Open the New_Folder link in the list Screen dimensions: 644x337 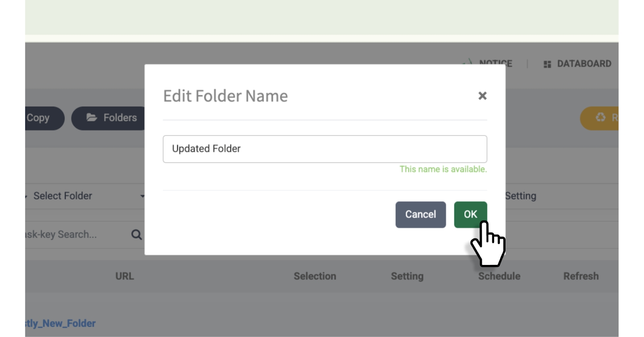[60, 323]
